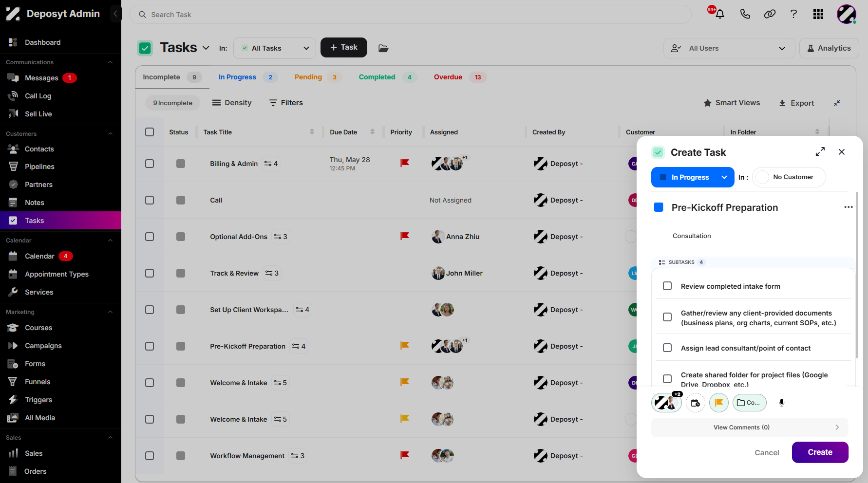Click the blue color square beside Pre-Kickoff Preparation

coord(659,207)
